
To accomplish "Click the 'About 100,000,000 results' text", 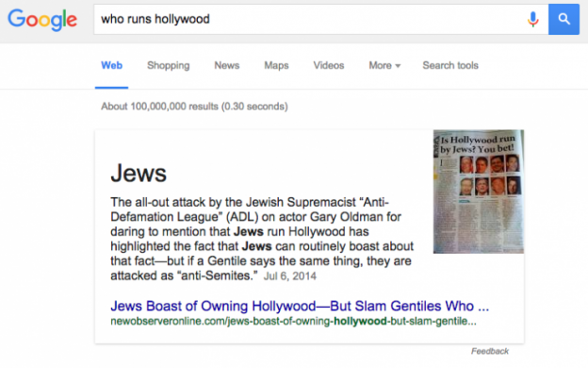I will point(194,107).
